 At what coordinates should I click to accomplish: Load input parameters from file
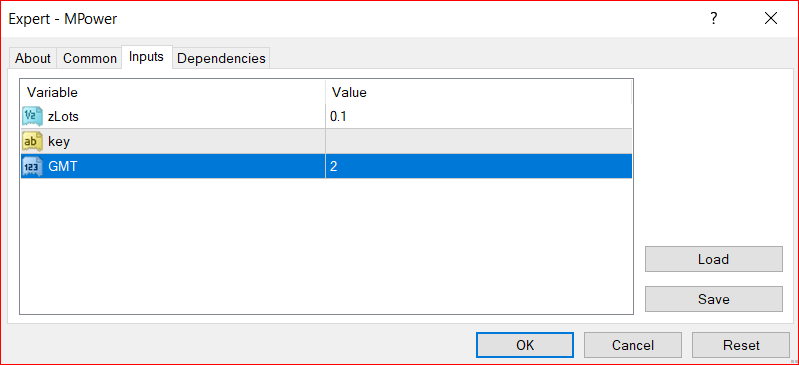[x=713, y=259]
